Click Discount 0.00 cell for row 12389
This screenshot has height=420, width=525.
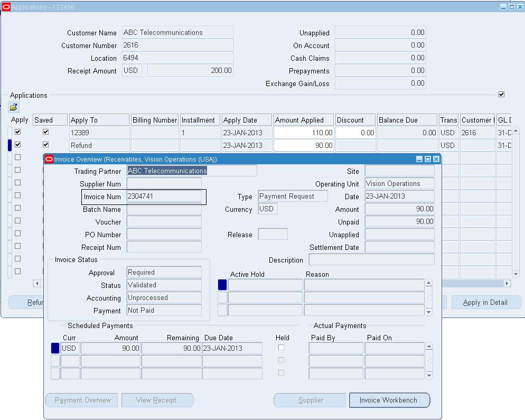point(355,133)
